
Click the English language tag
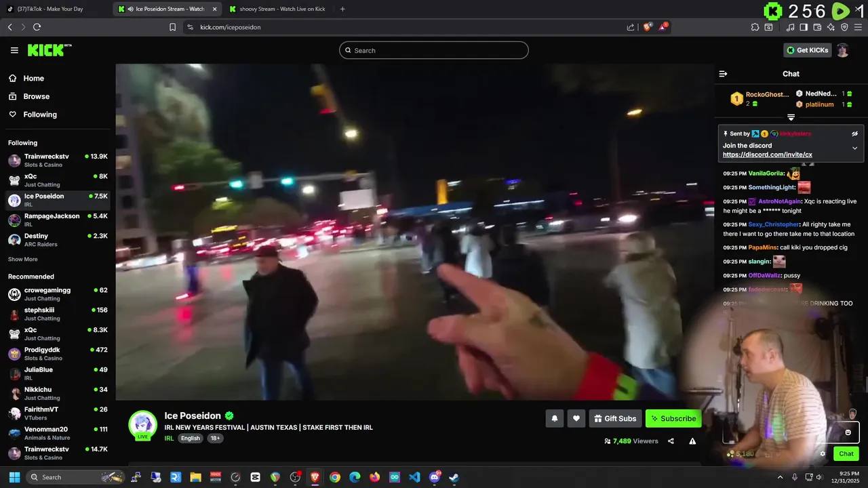click(x=191, y=439)
